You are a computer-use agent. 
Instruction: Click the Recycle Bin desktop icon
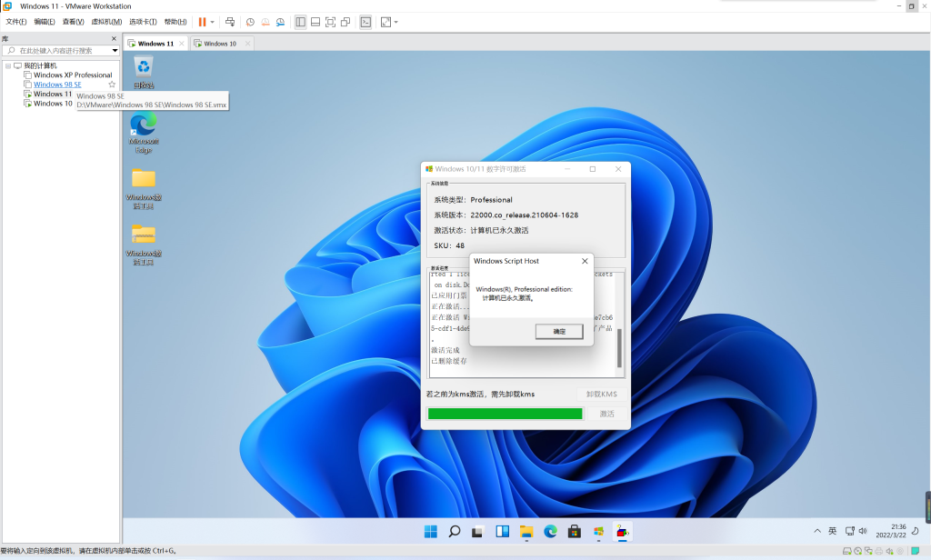tap(144, 72)
